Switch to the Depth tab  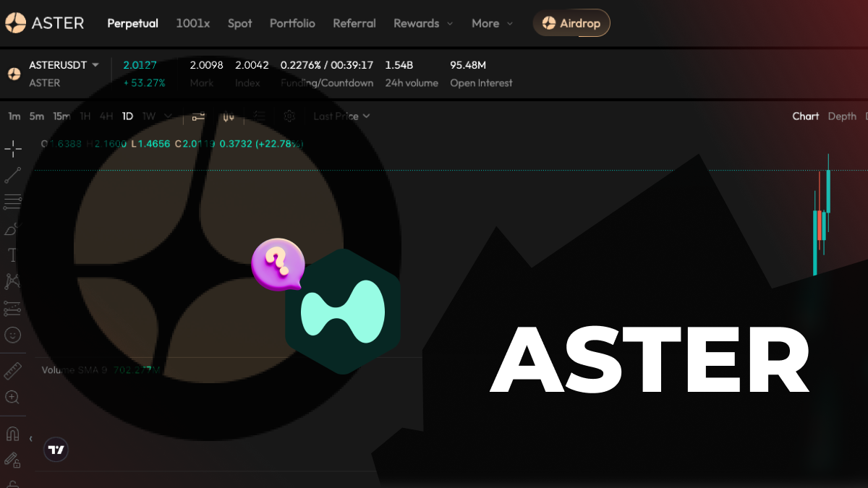click(841, 116)
